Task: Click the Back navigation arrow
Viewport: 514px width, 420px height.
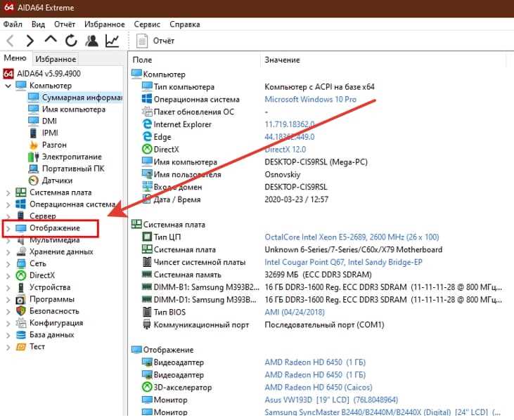Action: [x=10, y=41]
